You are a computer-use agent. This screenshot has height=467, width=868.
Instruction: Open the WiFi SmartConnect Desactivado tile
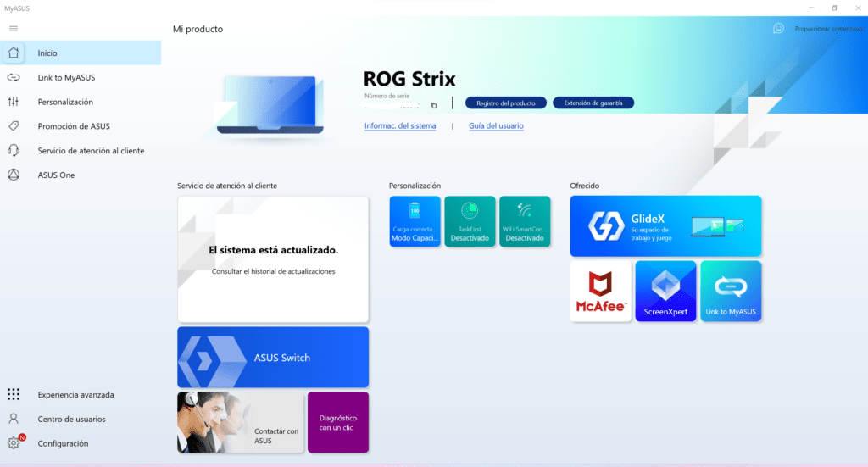pos(525,221)
